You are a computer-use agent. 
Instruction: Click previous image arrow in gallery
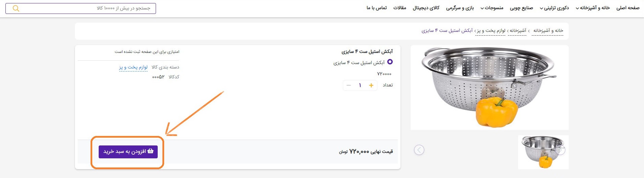[419, 150]
